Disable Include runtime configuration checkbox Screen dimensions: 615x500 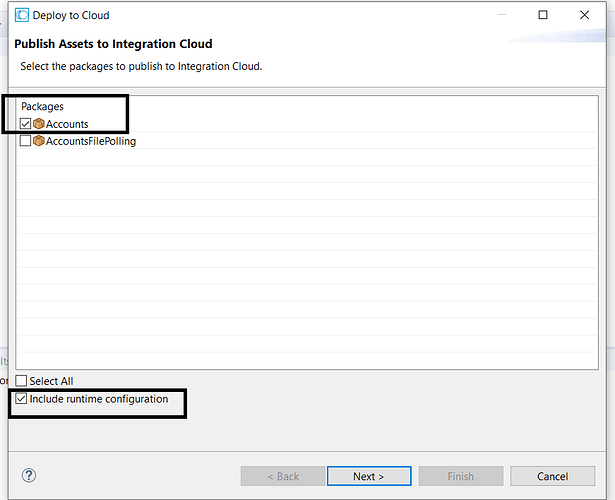coord(21,399)
